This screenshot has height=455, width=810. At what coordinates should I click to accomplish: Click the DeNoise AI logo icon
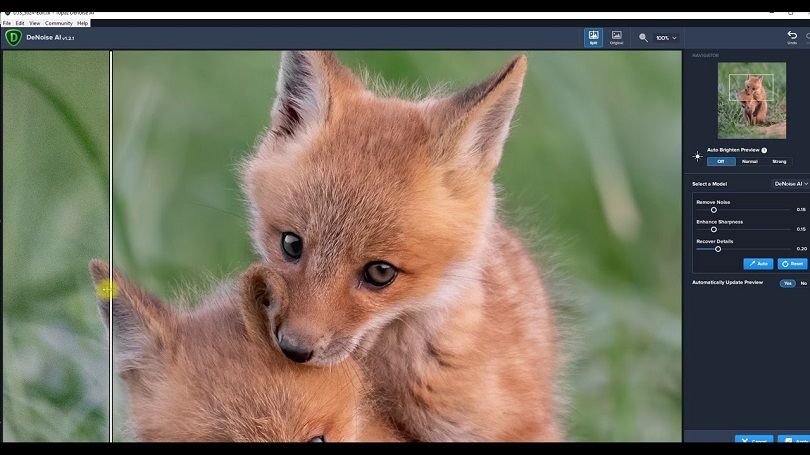(13, 37)
